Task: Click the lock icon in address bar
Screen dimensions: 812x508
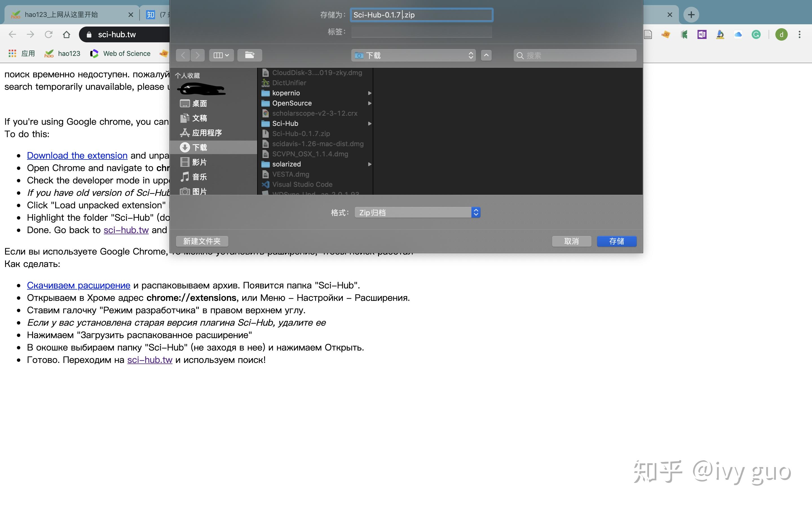Action: pyautogui.click(x=89, y=35)
